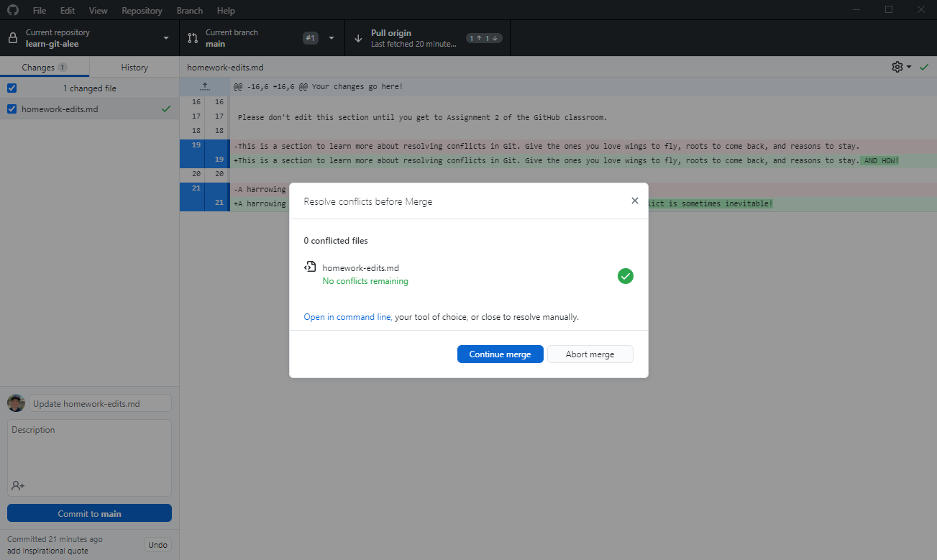This screenshot has width=937, height=560.
Task: Click the homework-edits.md diff header filename
Action: tap(225, 68)
